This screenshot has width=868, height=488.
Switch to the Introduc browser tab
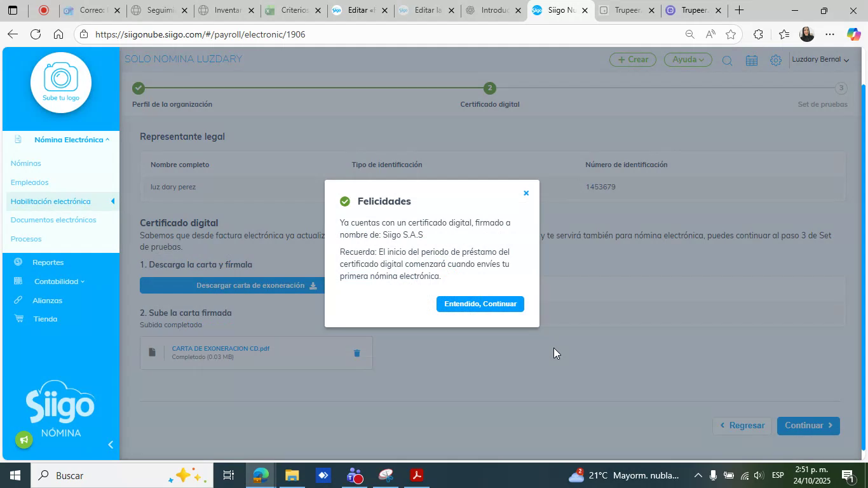[x=494, y=10]
